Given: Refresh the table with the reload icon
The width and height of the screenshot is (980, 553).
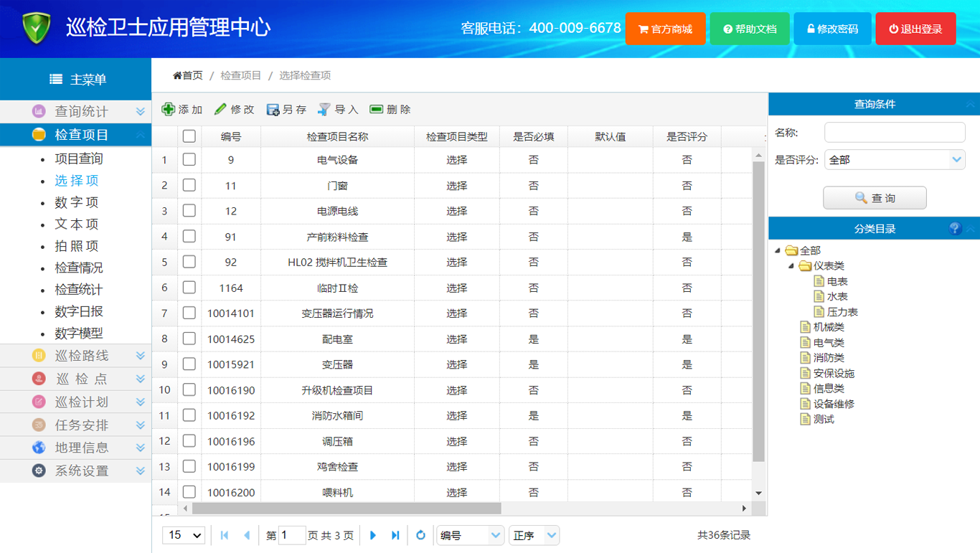Looking at the screenshot, I should coord(421,535).
